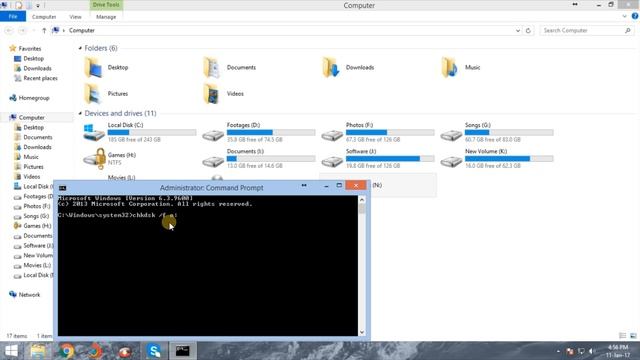Open the Desktop folder icon in Folders section
This screenshot has height=360, width=640.
pyautogui.click(x=93, y=67)
